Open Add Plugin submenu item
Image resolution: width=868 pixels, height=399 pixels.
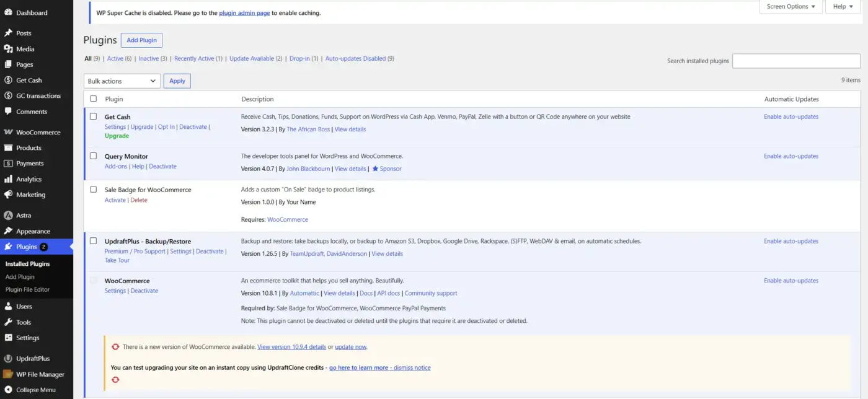tap(20, 277)
